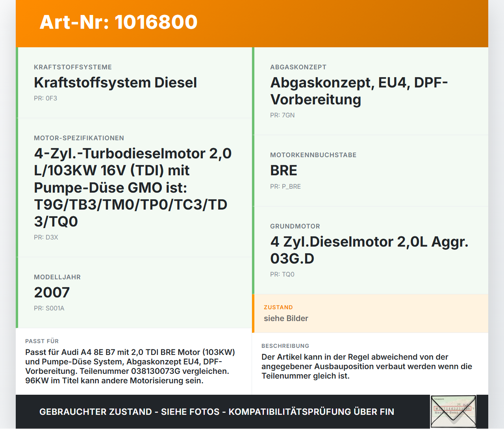
Task: Click the 'PR: D3X' code
Action: tap(46, 238)
